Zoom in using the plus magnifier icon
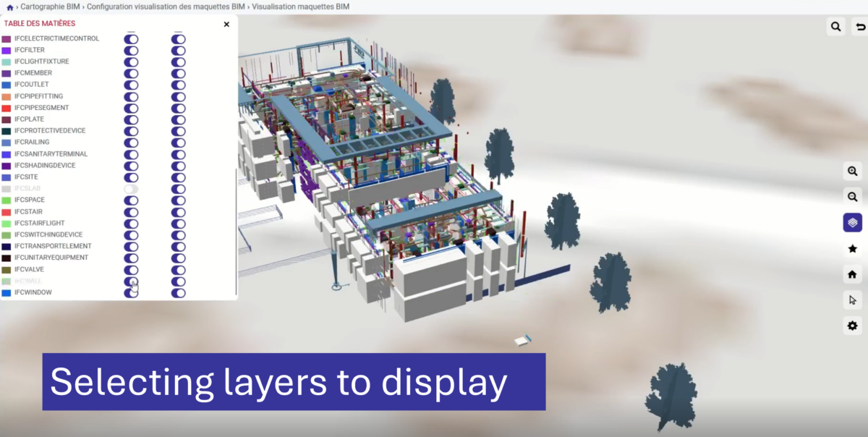Viewport: 868px width, 437px height. pos(852,171)
